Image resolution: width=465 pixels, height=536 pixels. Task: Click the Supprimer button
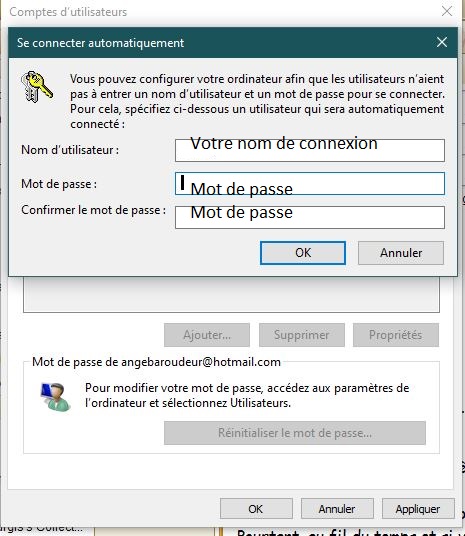tap(302, 335)
